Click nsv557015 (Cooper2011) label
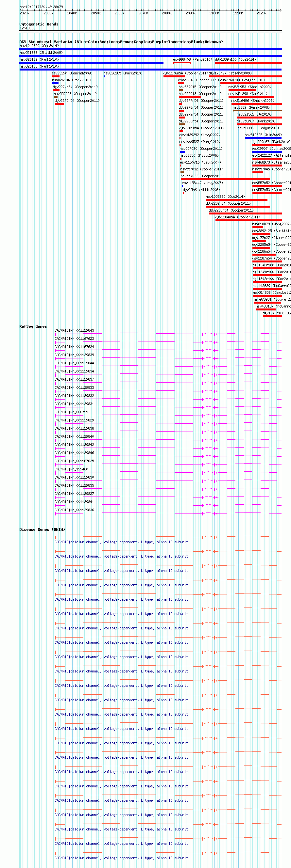The width and height of the screenshot is (291, 868). click(200, 87)
